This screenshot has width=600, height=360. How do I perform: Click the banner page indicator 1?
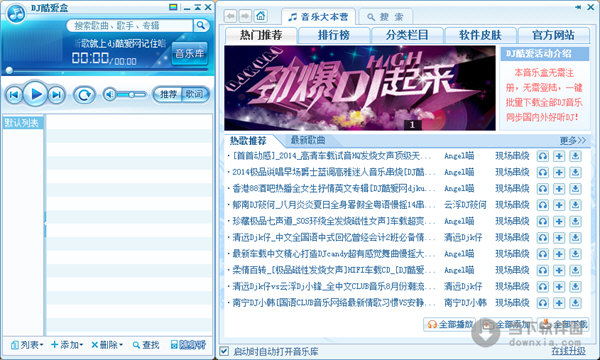[412, 125]
